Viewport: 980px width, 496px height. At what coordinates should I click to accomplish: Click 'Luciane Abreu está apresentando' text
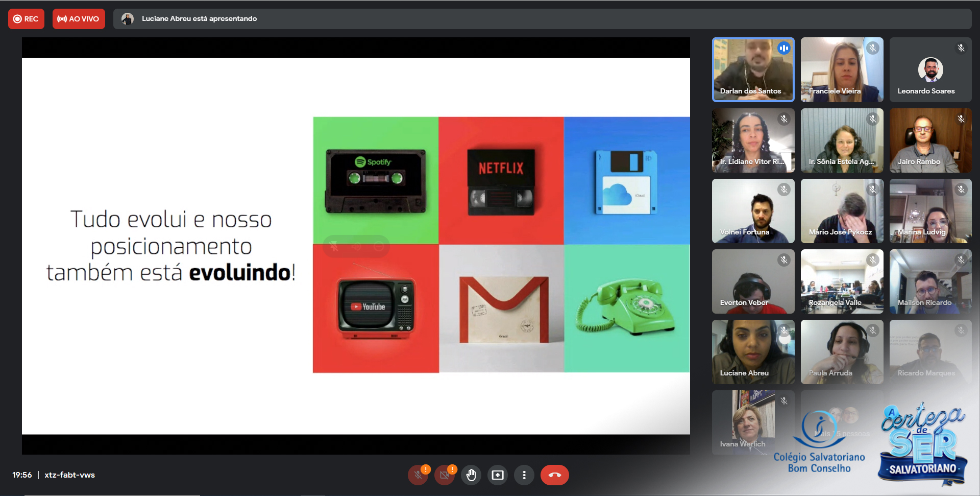click(x=199, y=19)
